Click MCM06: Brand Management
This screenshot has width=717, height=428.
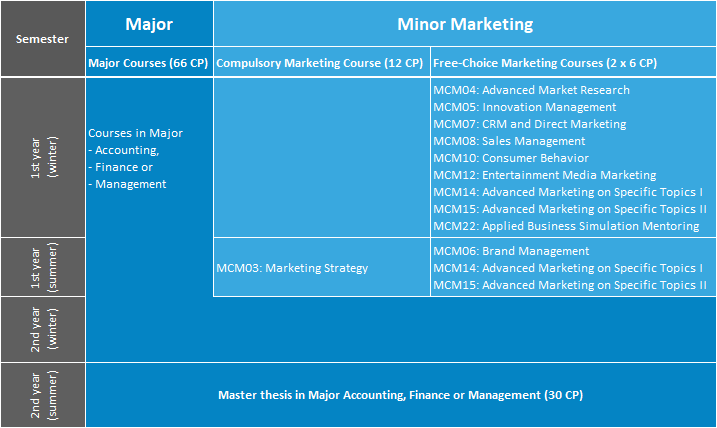[x=511, y=251]
